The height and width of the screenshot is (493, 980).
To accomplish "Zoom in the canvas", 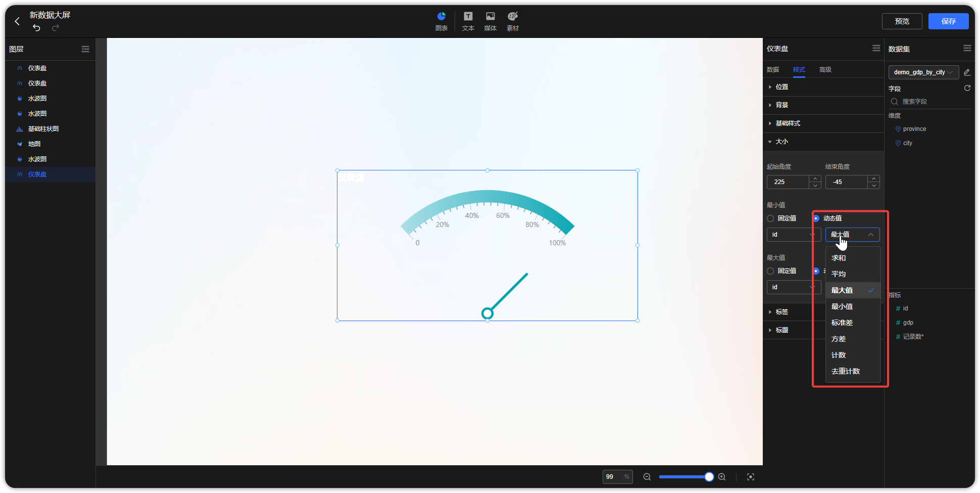I will pos(722,477).
